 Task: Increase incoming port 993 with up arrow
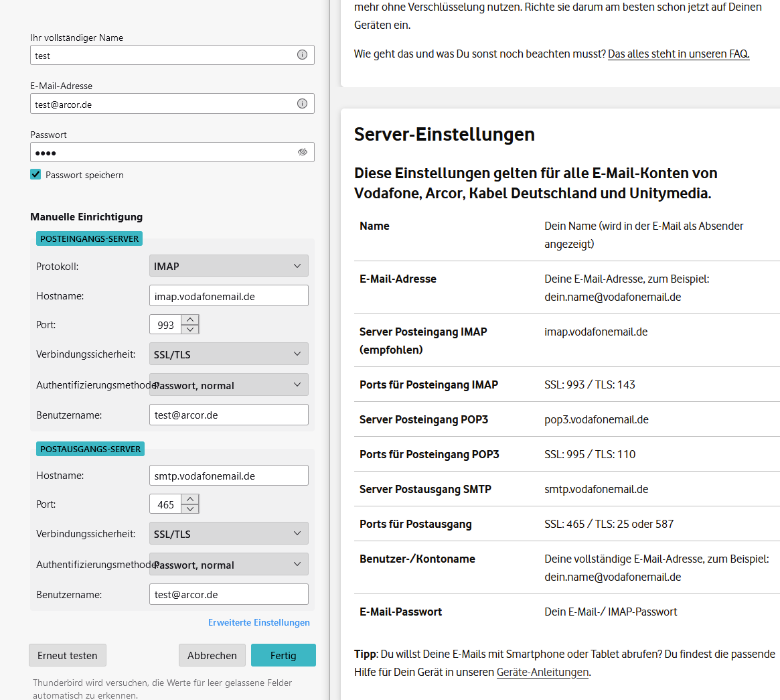pyautogui.click(x=191, y=320)
